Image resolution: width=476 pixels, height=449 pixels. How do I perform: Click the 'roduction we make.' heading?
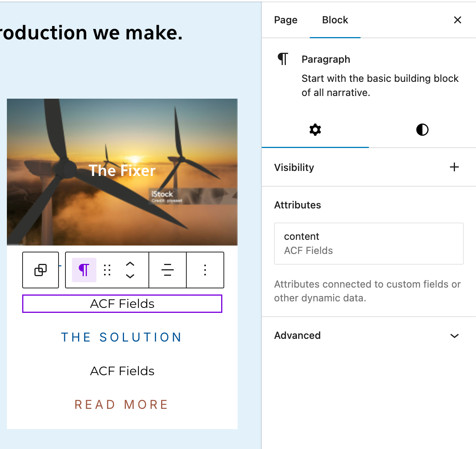click(x=92, y=33)
